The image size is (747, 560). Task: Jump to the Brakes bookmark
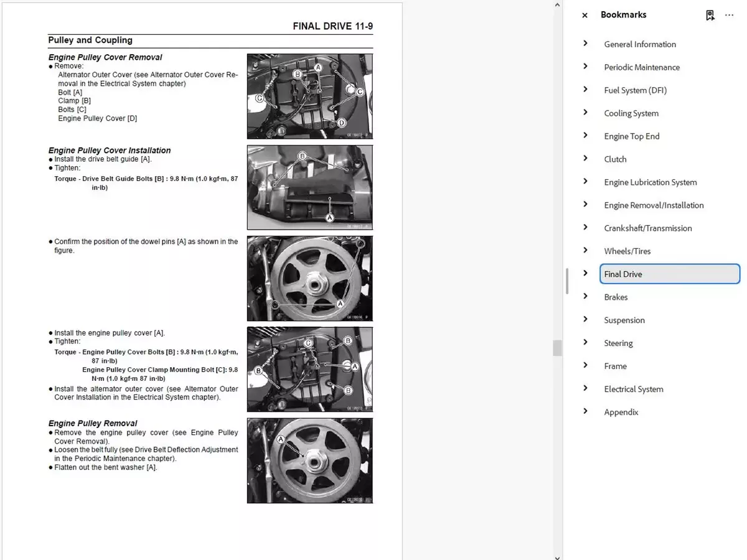616,297
